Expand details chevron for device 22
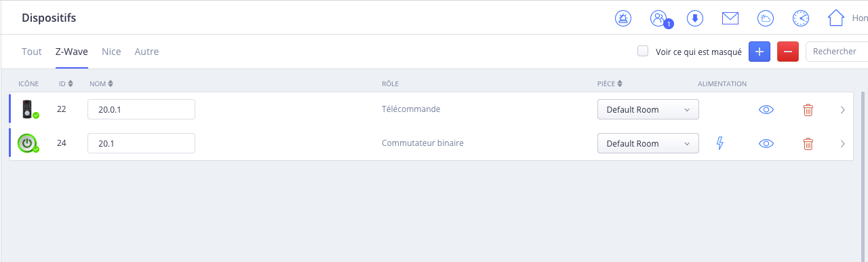Viewport: 868px width, 262px height. (843, 109)
